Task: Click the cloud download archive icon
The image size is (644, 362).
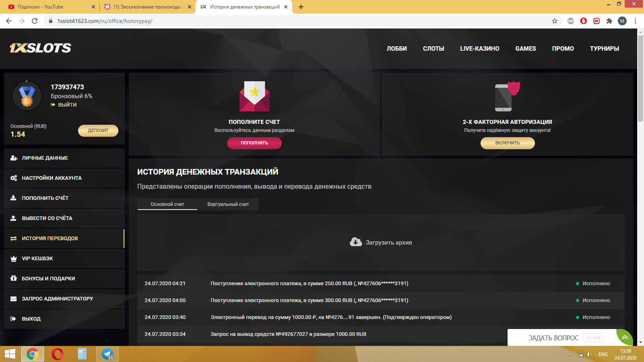Action: click(356, 242)
